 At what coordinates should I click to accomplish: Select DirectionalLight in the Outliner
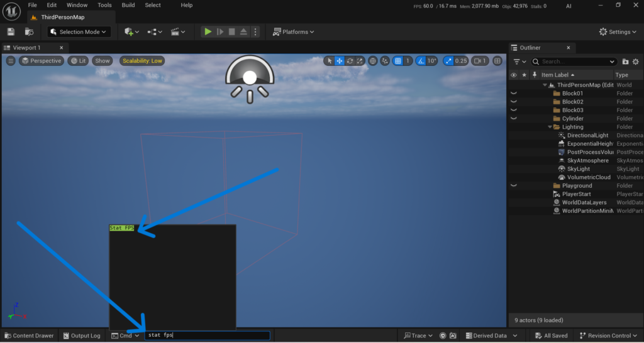(587, 136)
